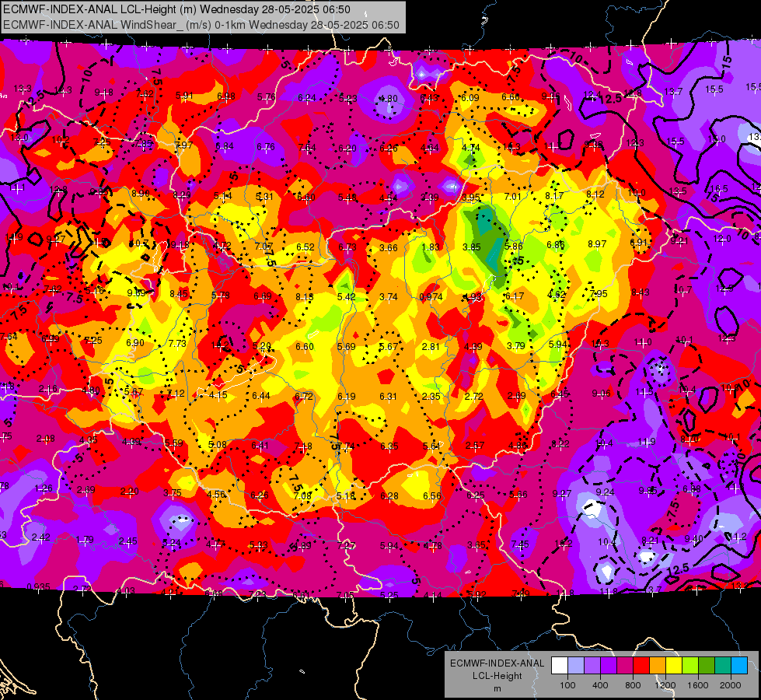
Task: Click the wind shear value 9.24
Action: [605, 492]
